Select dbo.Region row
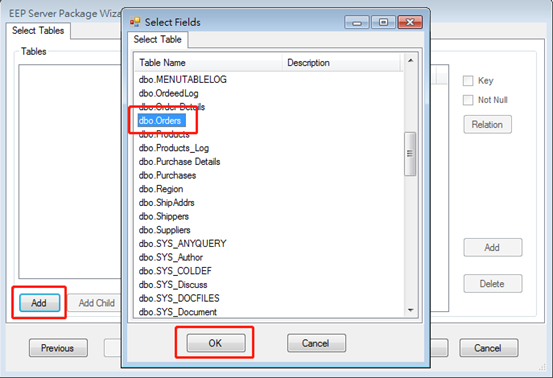The height and width of the screenshot is (378, 553). [161, 189]
